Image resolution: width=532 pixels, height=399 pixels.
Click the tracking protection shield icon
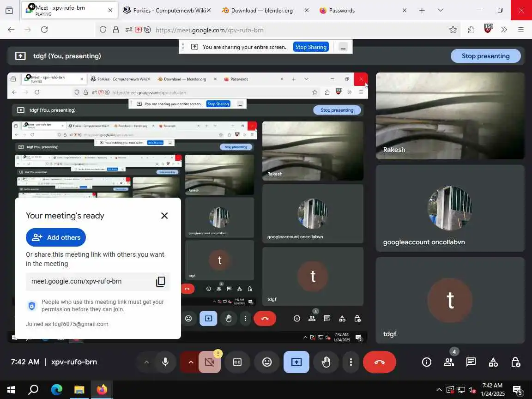(103, 30)
